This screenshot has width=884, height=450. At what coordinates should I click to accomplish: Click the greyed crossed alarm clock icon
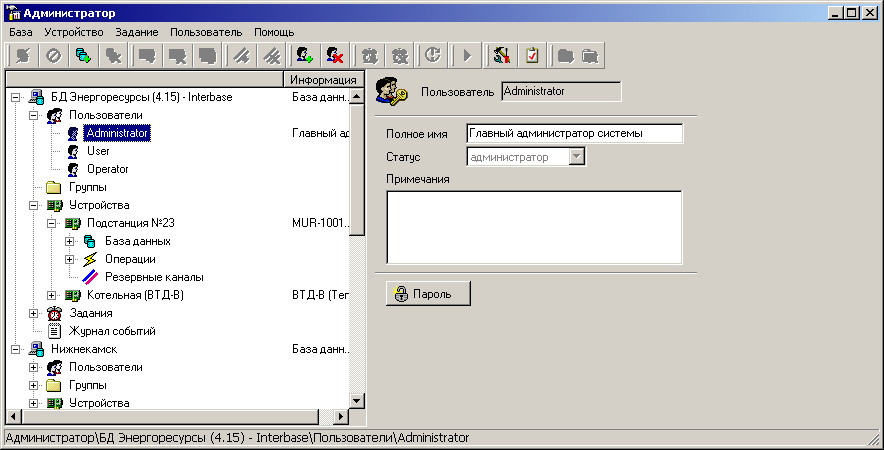click(x=400, y=55)
